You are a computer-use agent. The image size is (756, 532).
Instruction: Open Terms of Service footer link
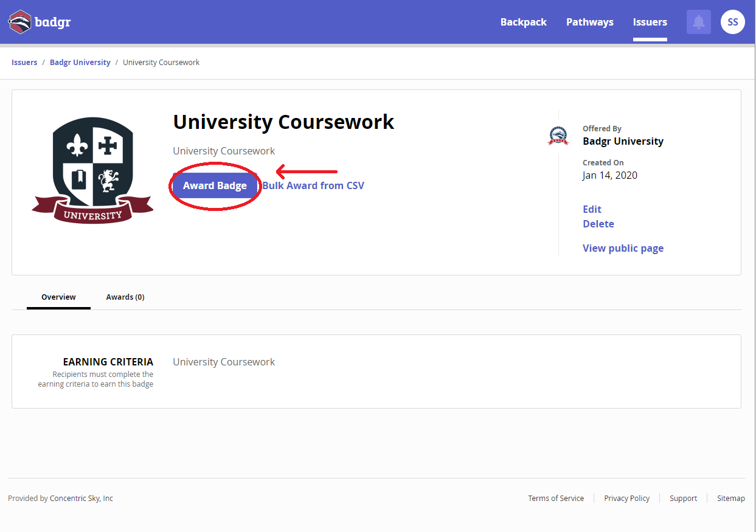556,498
